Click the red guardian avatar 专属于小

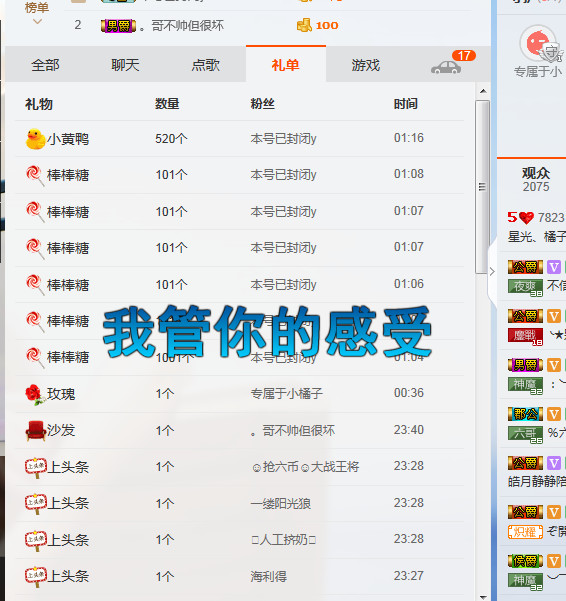[x=540, y=43]
